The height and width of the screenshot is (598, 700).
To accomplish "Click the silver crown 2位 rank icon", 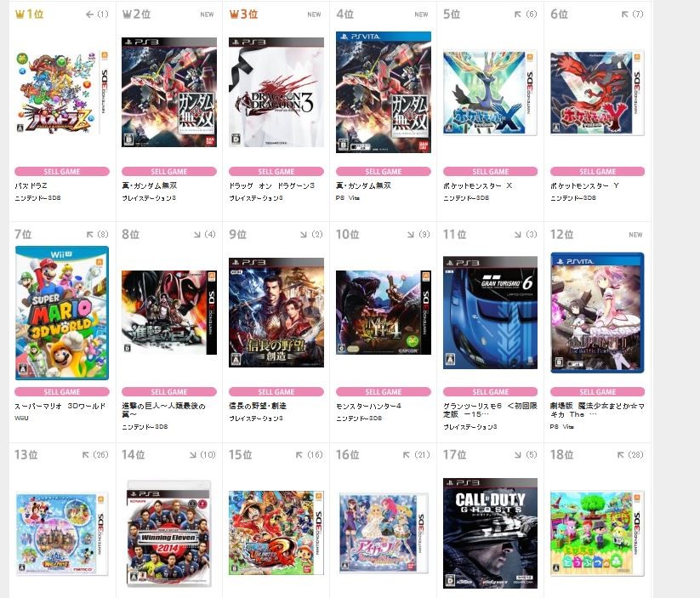I will tap(127, 14).
